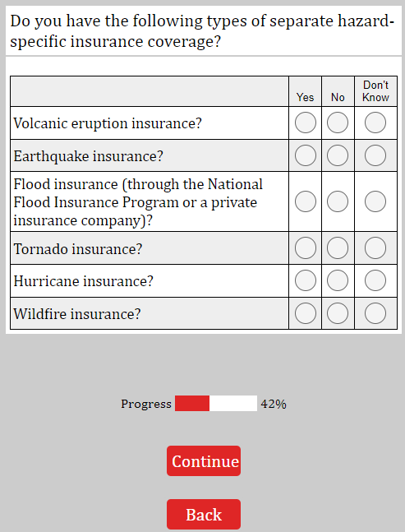Select Yes for Tornado insurance
This screenshot has height=532, width=405.
point(306,248)
